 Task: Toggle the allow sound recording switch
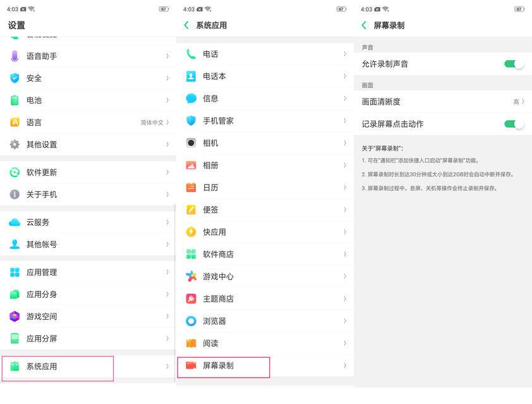coord(514,64)
